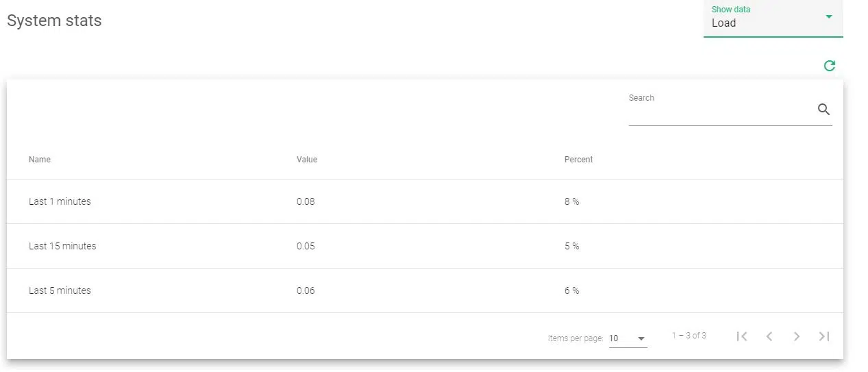Go to next page of table

click(x=797, y=336)
